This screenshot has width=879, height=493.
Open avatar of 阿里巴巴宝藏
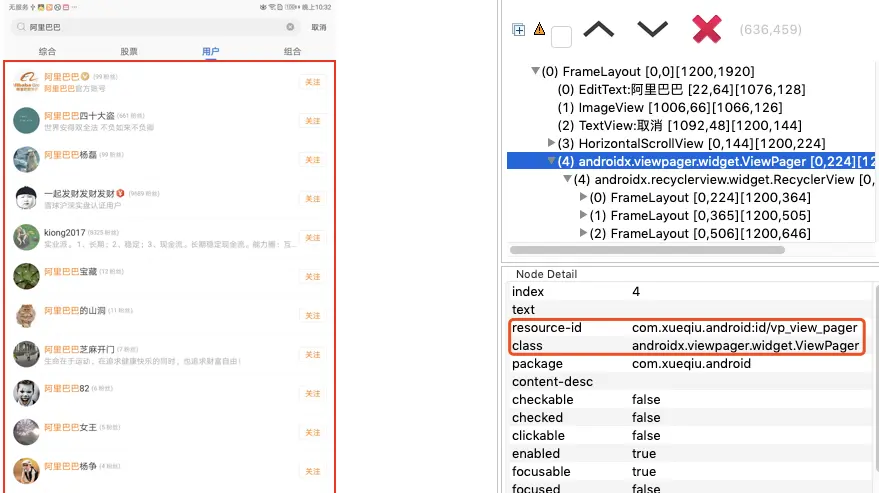point(26,277)
